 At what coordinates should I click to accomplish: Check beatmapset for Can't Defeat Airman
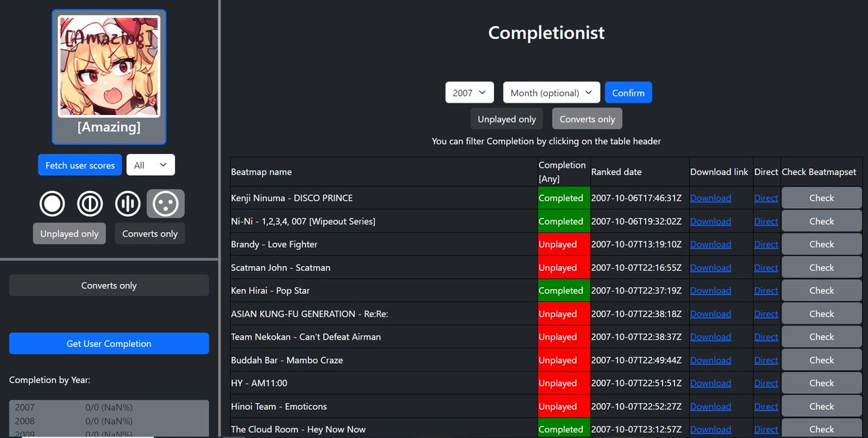tap(822, 337)
